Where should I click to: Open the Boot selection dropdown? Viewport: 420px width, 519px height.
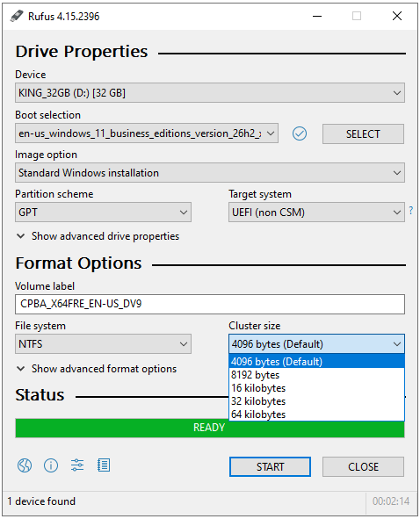point(147,133)
